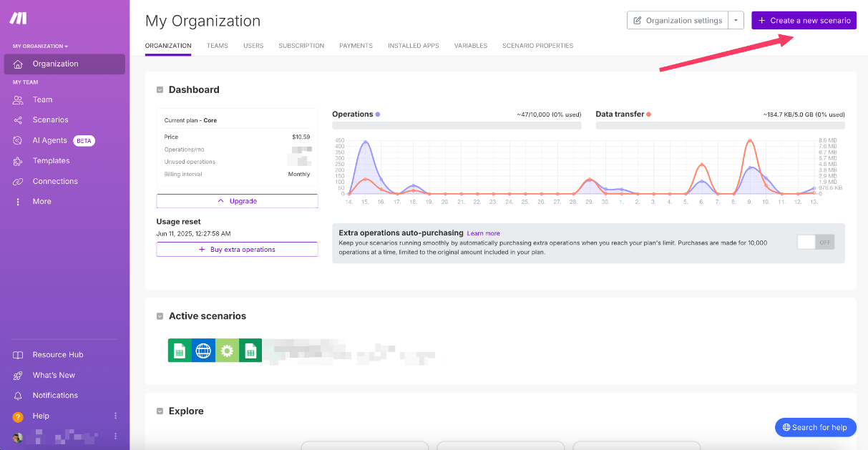
Task: Click the Organization home icon
Action: coord(18,64)
